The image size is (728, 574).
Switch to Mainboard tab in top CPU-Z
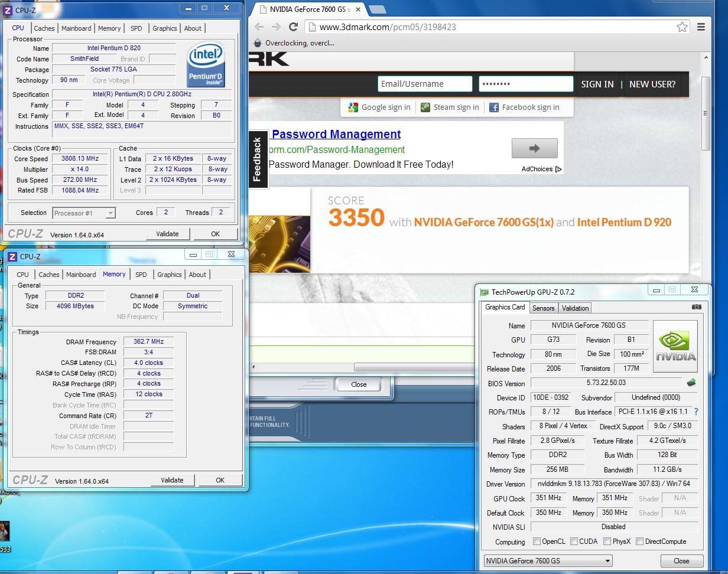pos(76,28)
